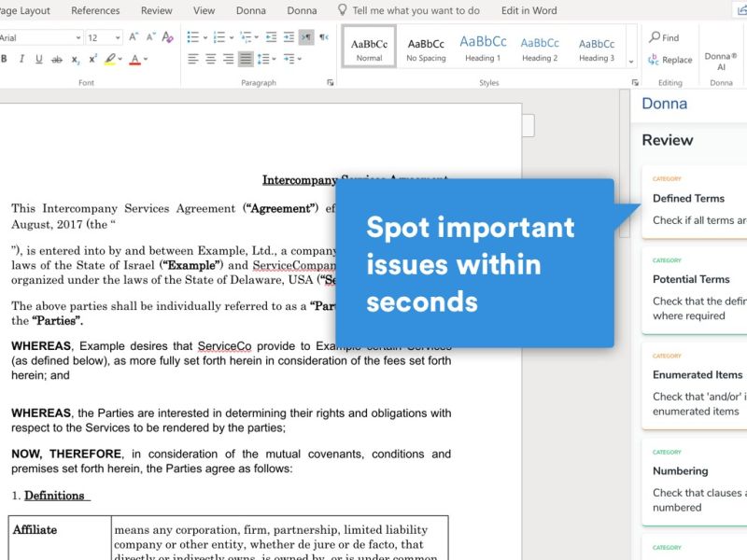Screen dimensions: 747x560
Task: Open font color dropdown arrow
Action: (146, 59)
